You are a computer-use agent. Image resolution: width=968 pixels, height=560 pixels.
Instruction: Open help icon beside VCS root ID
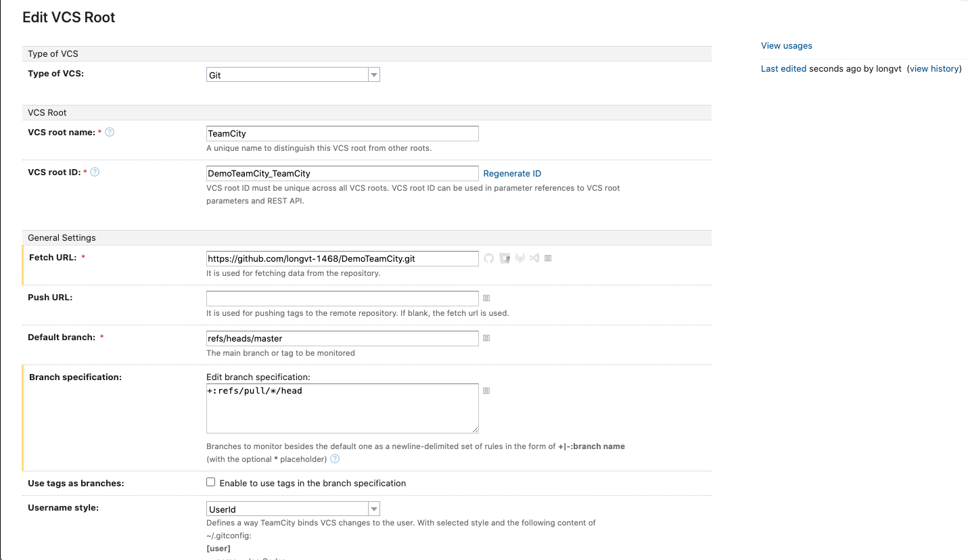point(95,172)
